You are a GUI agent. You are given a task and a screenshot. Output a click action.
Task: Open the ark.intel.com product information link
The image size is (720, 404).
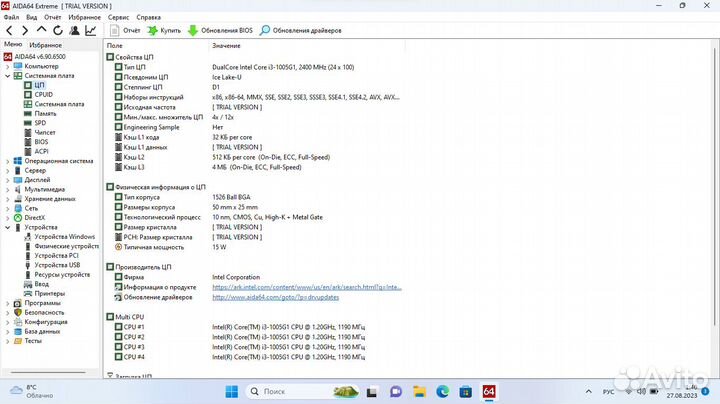[306, 287]
